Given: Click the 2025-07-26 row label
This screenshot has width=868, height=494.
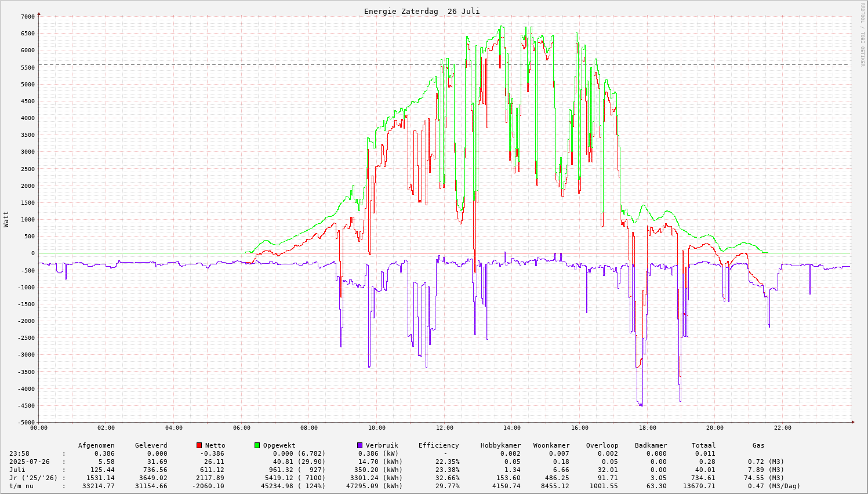Looking at the screenshot, I should tap(29, 462).
